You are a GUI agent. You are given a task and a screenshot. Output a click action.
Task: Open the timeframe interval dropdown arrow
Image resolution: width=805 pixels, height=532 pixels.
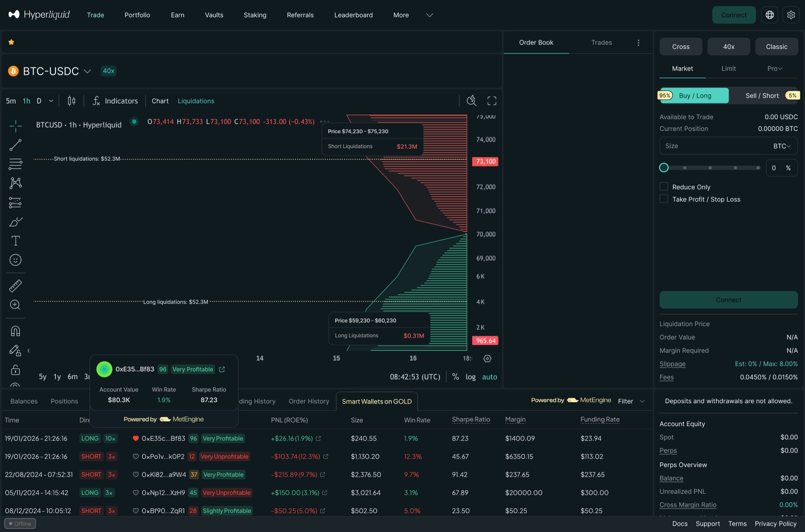(x=51, y=101)
